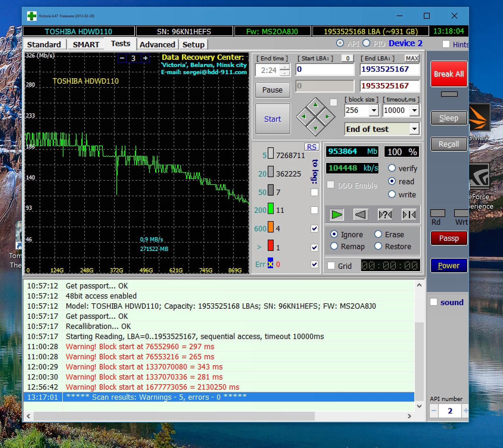Click the Pause button
The image size is (503, 448).
tap(272, 90)
